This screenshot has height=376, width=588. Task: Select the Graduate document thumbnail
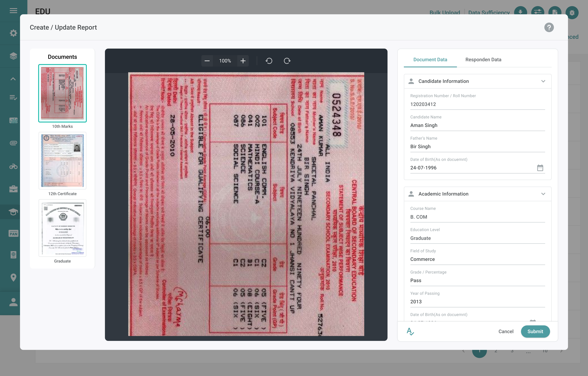point(62,228)
